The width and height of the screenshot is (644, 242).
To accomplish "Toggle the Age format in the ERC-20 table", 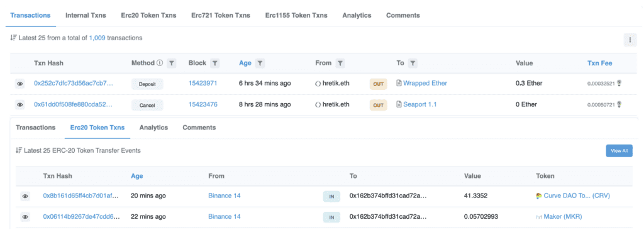I will pyautogui.click(x=136, y=176).
